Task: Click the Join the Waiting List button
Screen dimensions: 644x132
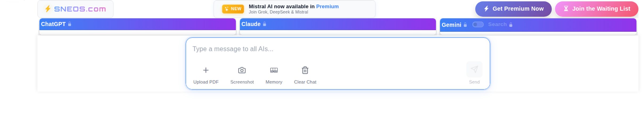Action: pyautogui.click(x=597, y=9)
